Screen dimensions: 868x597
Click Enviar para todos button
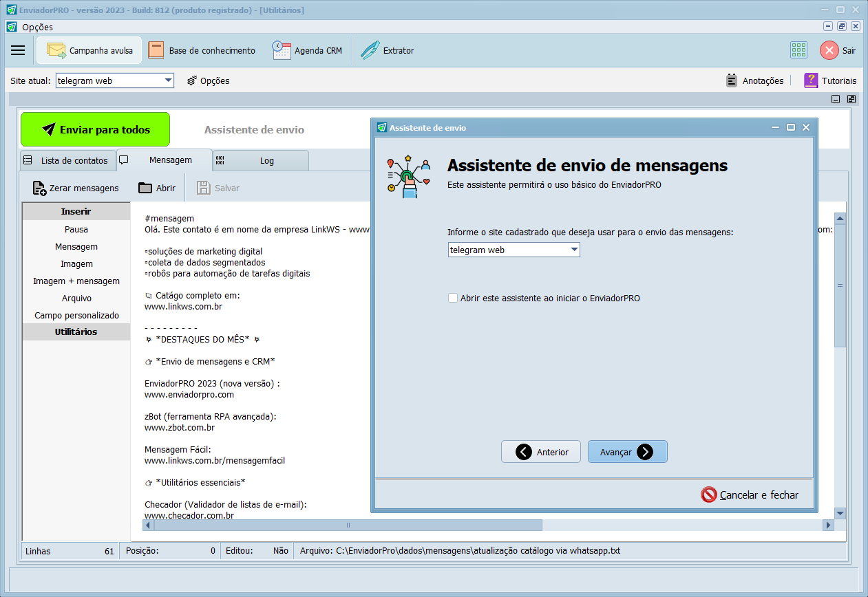(95, 129)
